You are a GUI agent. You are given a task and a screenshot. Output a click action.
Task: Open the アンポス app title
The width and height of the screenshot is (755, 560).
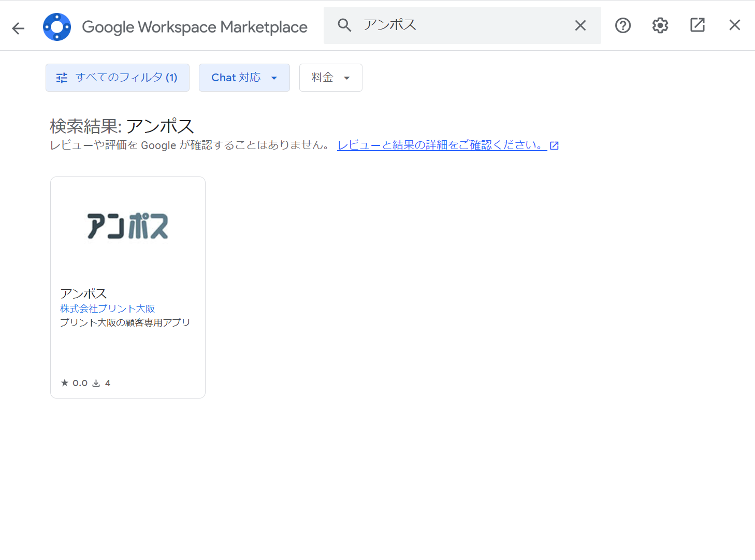click(83, 293)
